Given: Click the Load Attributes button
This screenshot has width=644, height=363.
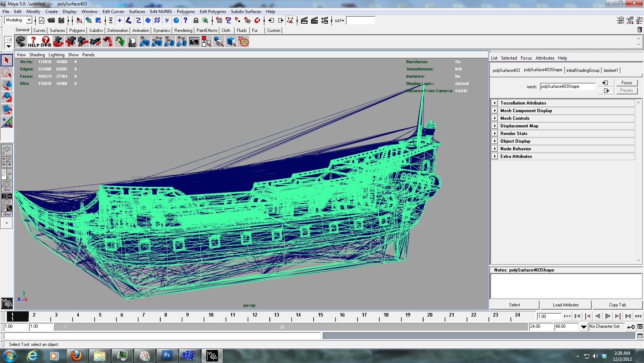Looking at the screenshot, I should 566,305.
